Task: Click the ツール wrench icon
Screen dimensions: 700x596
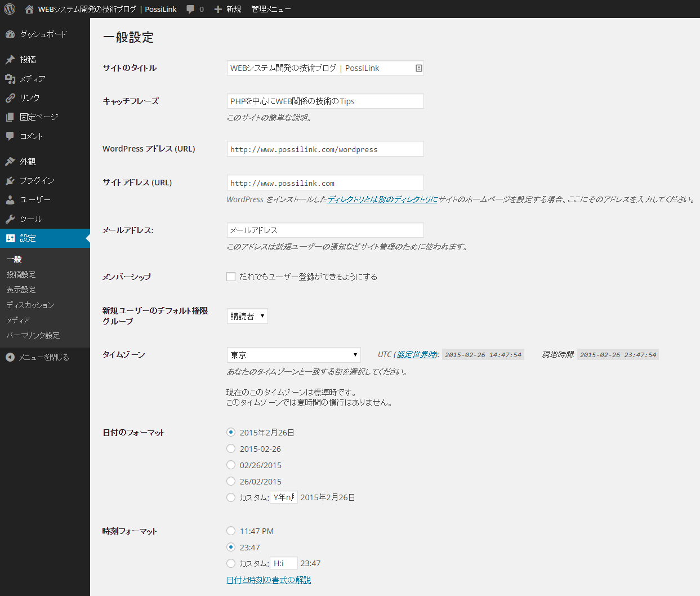Action: click(10, 219)
